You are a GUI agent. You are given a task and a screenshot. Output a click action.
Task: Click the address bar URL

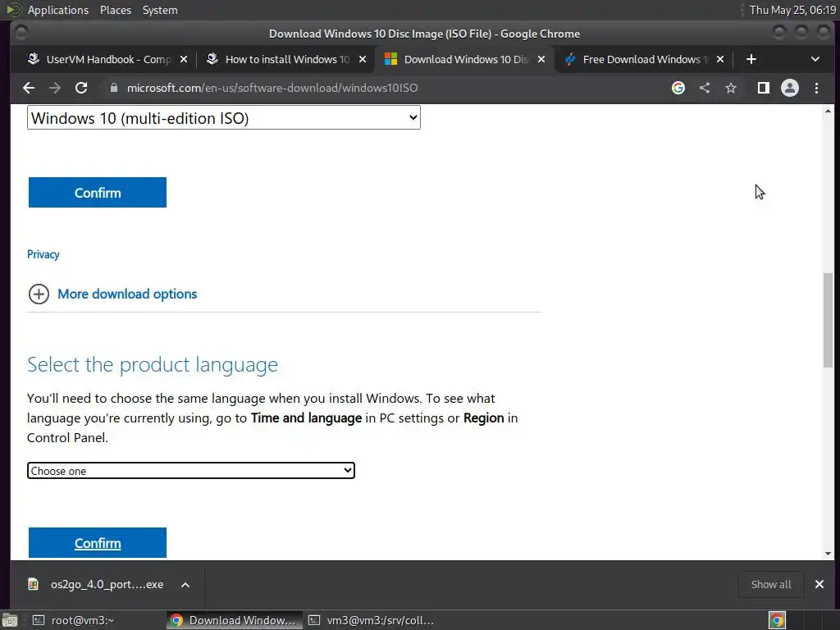(272, 88)
